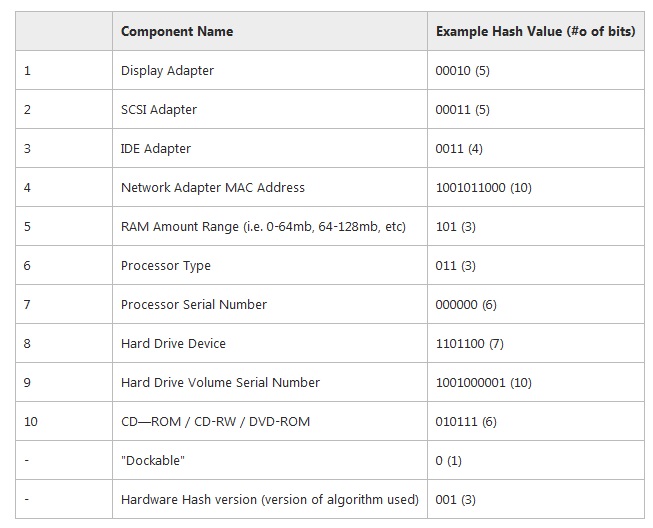Click hash value 010111 (6)

[466, 421]
